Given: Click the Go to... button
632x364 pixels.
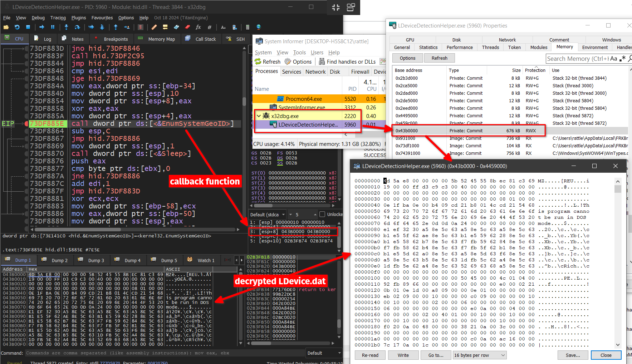Looking at the screenshot, I should pyautogui.click(x=436, y=355).
